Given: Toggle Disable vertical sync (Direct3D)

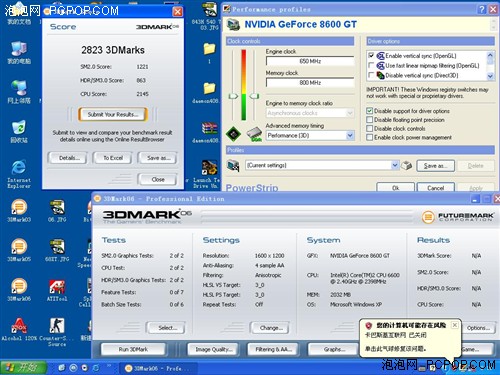Looking at the screenshot, I should click(x=371, y=75).
